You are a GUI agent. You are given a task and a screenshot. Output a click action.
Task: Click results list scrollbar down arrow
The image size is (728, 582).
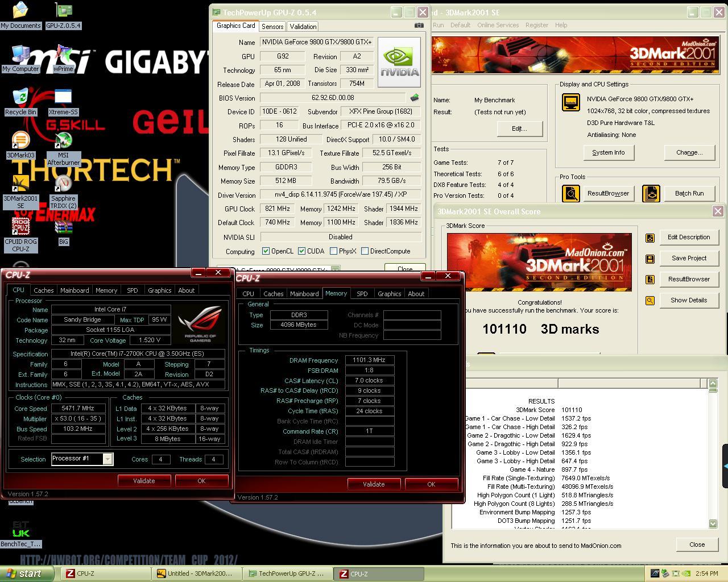coord(713,523)
